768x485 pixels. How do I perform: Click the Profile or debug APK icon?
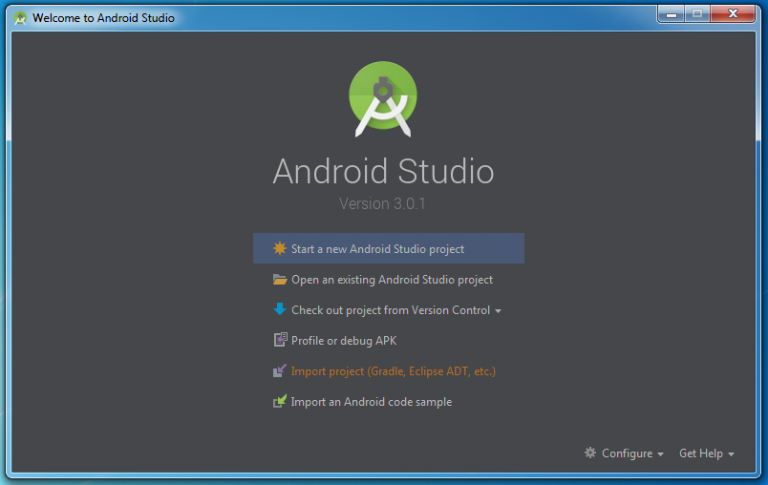tap(280, 341)
